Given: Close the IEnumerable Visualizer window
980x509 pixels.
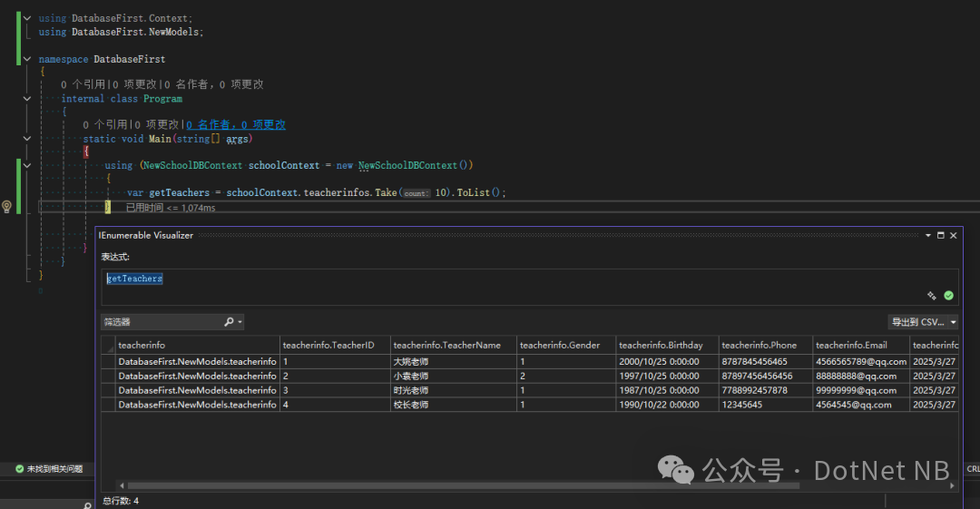Looking at the screenshot, I should tap(953, 235).
